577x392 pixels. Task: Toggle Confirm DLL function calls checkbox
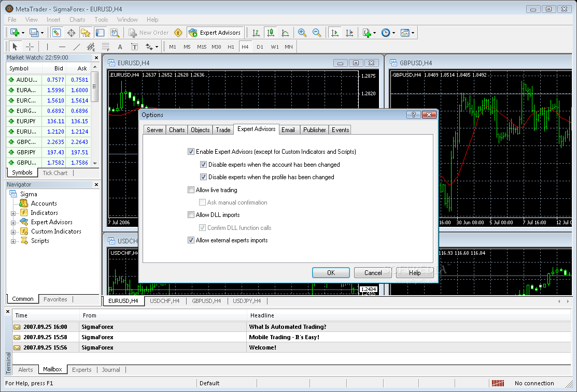coord(202,228)
